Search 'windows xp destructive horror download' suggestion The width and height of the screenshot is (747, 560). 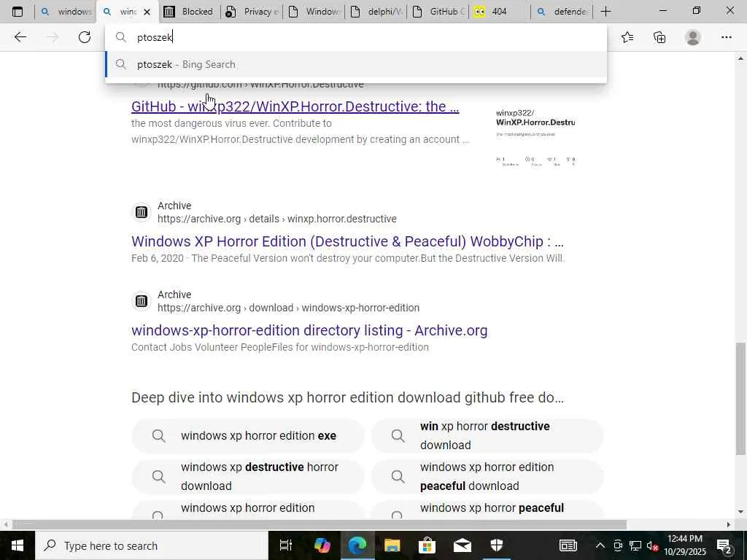click(x=248, y=477)
